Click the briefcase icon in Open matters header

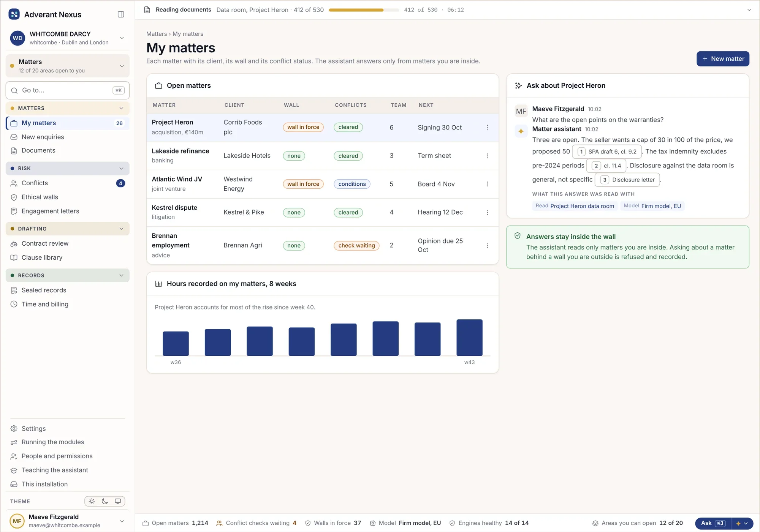click(x=158, y=86)
